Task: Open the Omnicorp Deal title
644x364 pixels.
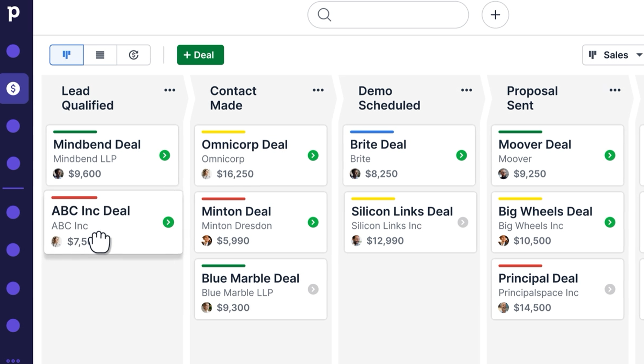Action: click(x=244, y=144)
